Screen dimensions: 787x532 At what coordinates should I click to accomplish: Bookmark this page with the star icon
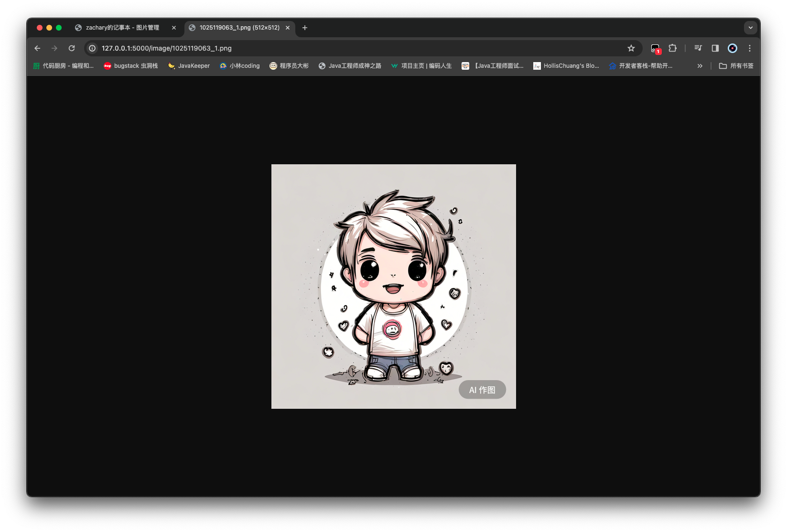631,48
